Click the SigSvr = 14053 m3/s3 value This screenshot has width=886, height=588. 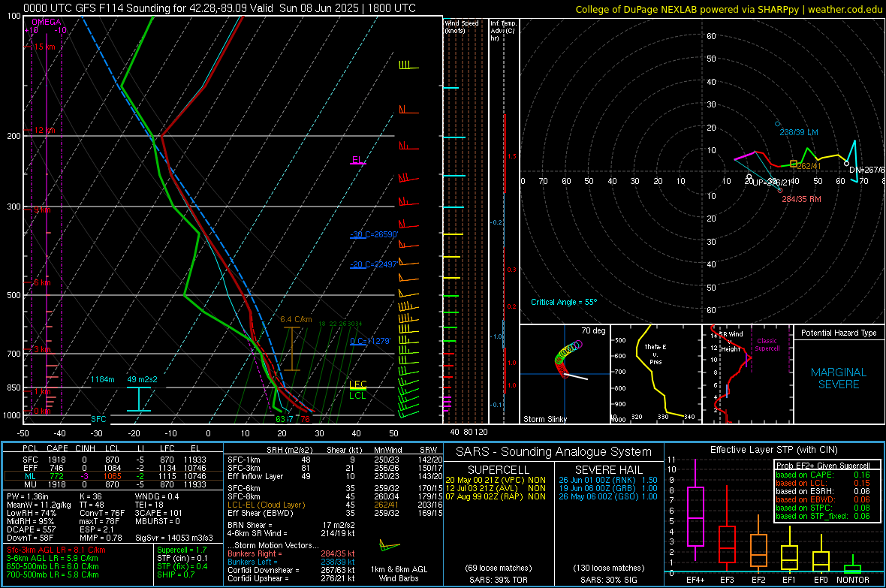174,538
